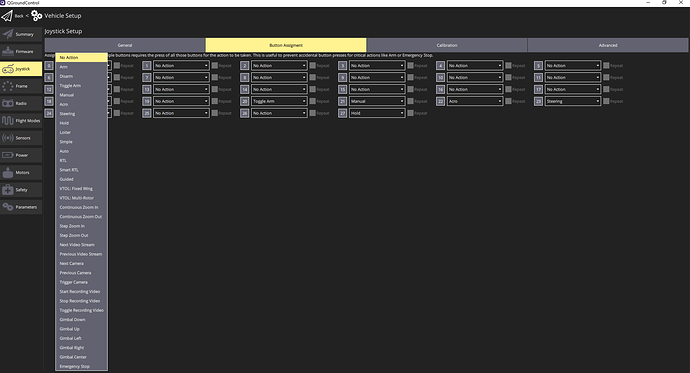690x373 pixels.
Task: Choose VTOL: Fixed Wing option
Action: 81,189
